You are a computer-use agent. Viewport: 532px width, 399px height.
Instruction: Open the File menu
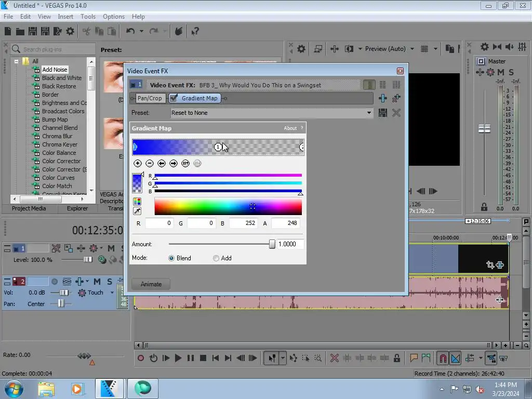click(8, 16)
